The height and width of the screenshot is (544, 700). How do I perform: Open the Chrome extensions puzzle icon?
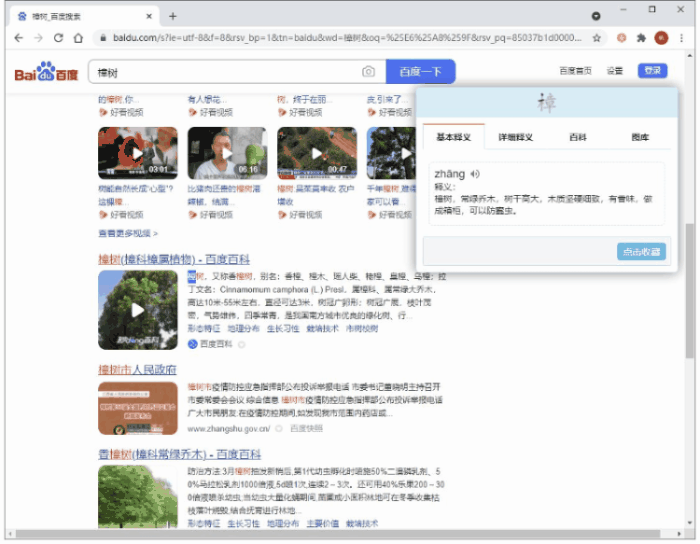coord(641,38)
